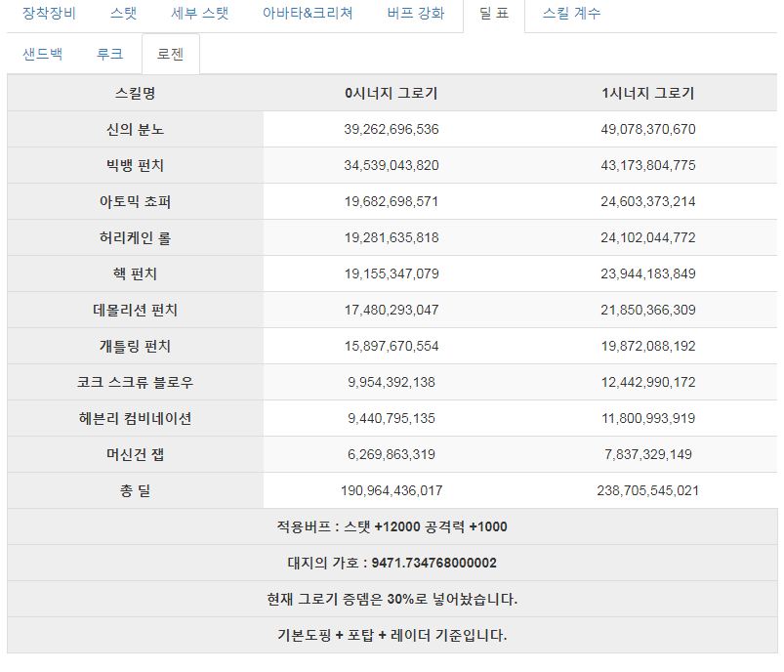
Task: Open the 세부 스탯 tab
Action: click(x=199, y=13)
